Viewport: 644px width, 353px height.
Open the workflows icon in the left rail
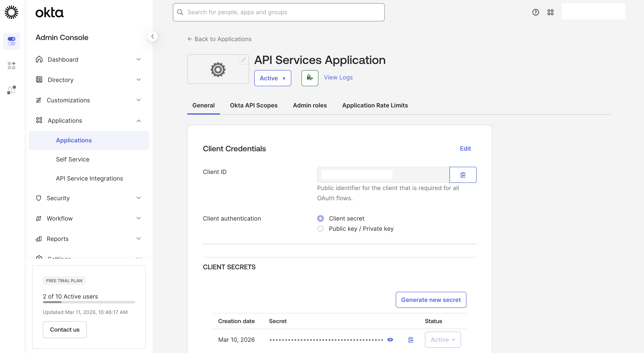tap(11, 90)
